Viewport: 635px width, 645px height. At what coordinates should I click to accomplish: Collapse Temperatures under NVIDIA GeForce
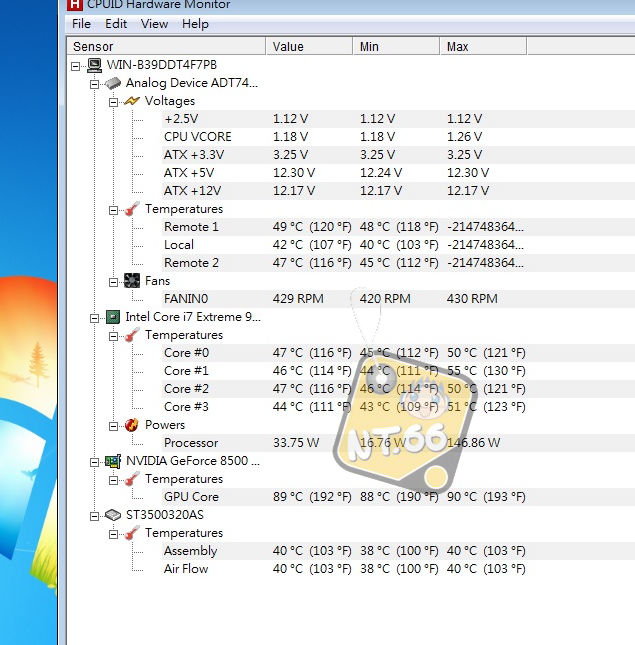pos(114,480)
